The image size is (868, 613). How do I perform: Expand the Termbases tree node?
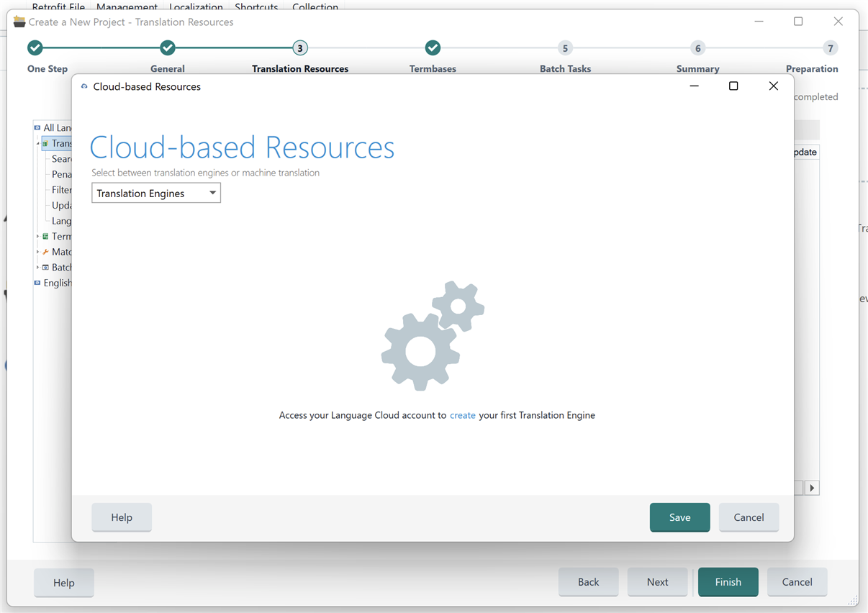(x=37, y=236)
